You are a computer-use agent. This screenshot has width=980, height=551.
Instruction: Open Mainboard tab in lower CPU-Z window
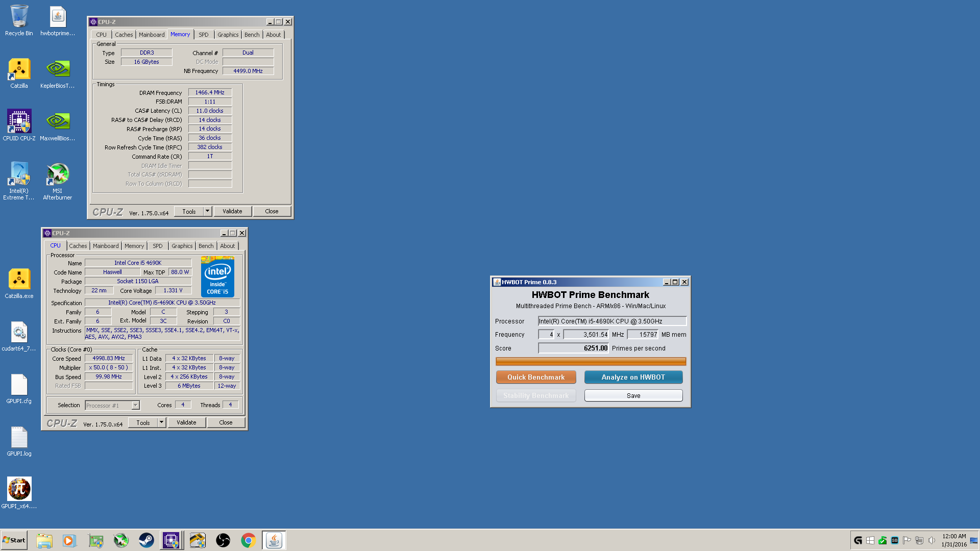point(106,246)
